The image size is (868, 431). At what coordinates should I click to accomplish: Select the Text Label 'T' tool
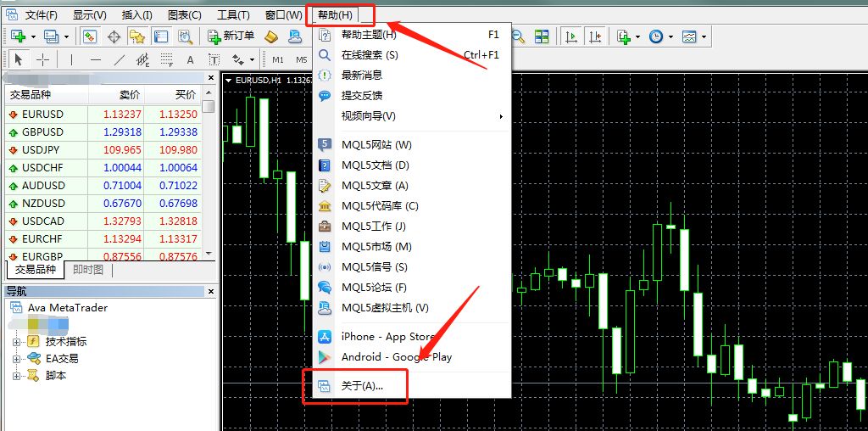click(x=214, y=59)
